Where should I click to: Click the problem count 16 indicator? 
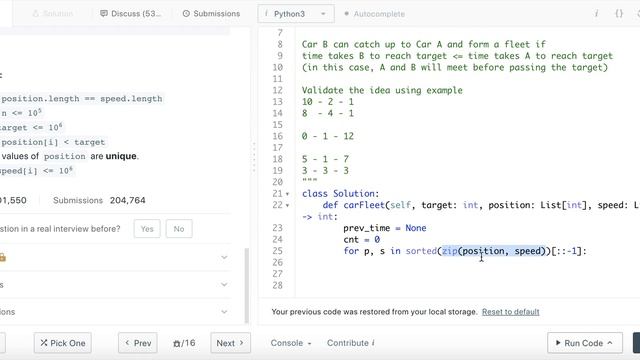click(x=184, y=343)
